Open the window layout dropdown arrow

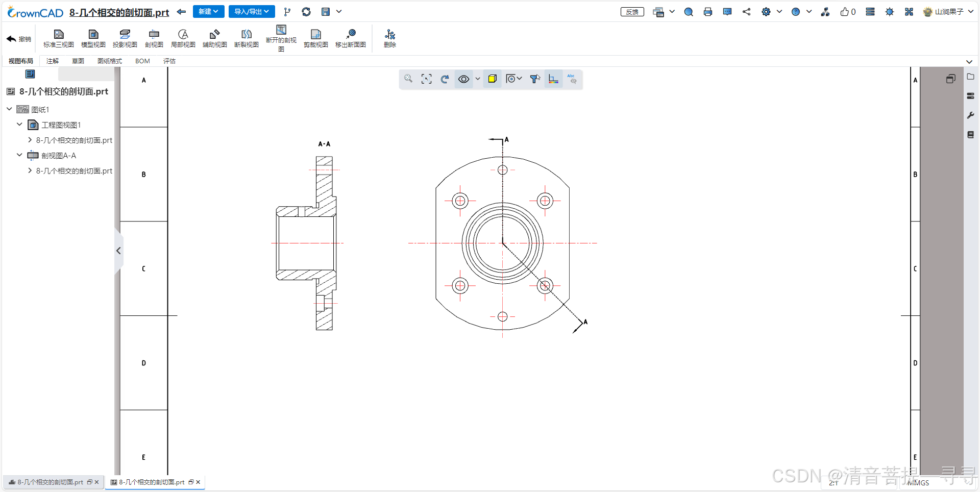672,12
